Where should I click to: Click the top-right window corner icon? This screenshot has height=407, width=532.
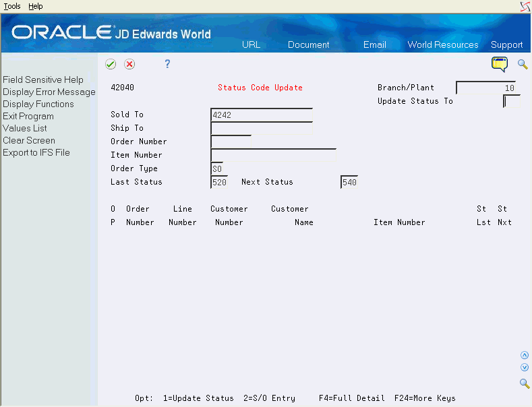[x=525, y=7]
